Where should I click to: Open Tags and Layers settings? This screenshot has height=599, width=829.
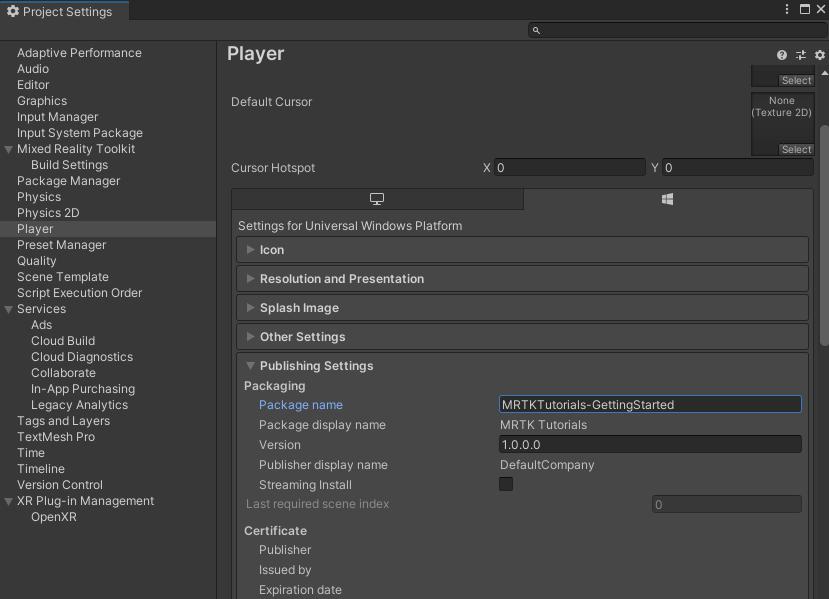[x=63, y=421]
